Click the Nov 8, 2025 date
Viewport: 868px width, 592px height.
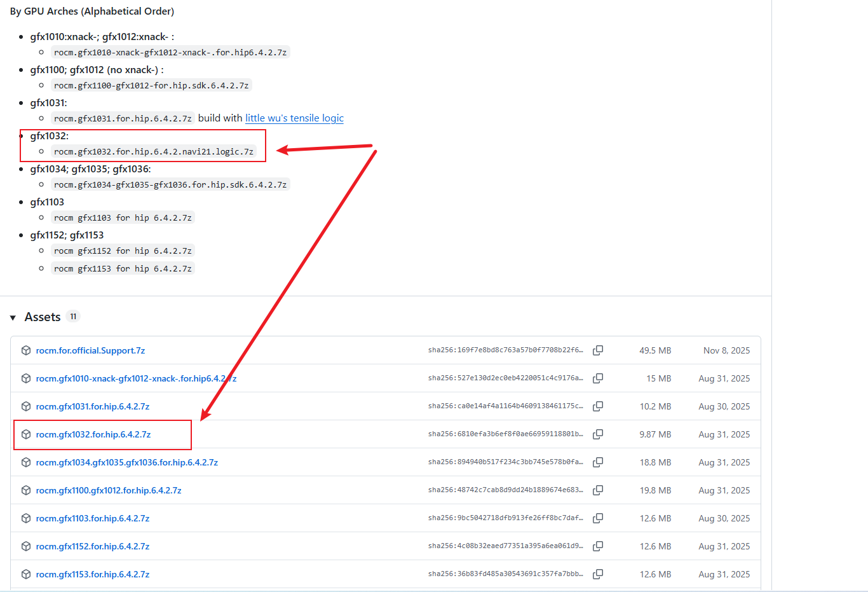click(726, 350)
